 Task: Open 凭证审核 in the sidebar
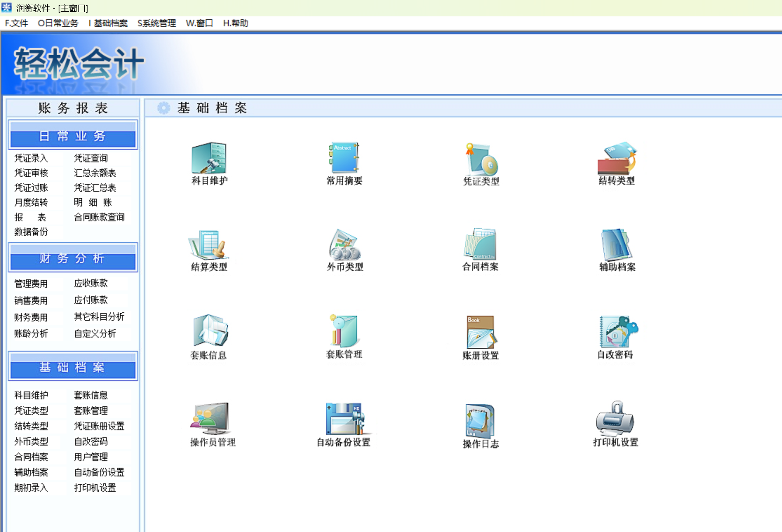pos(31,173)
